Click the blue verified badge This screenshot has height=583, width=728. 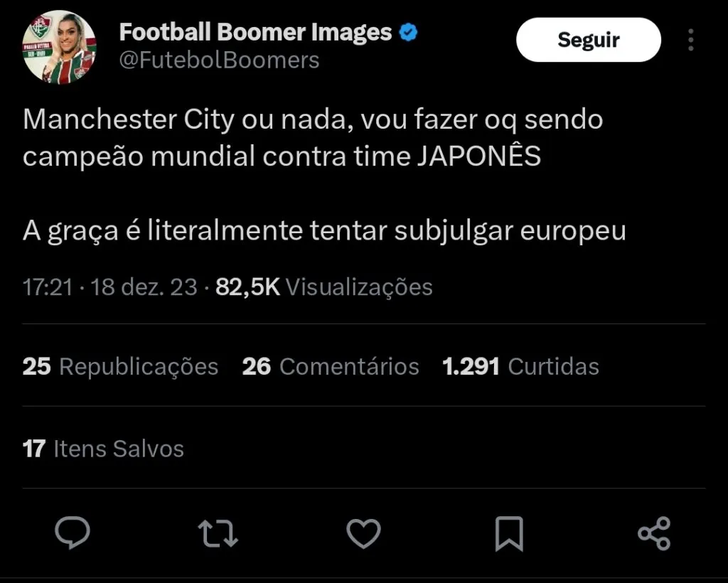(410, 33)
